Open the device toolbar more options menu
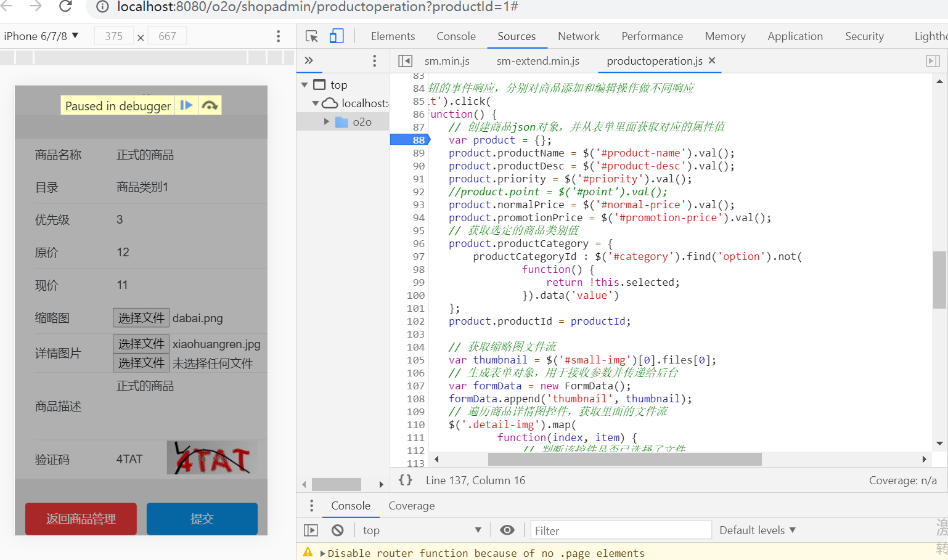This screenshot has height=560, width=948. 279,36
